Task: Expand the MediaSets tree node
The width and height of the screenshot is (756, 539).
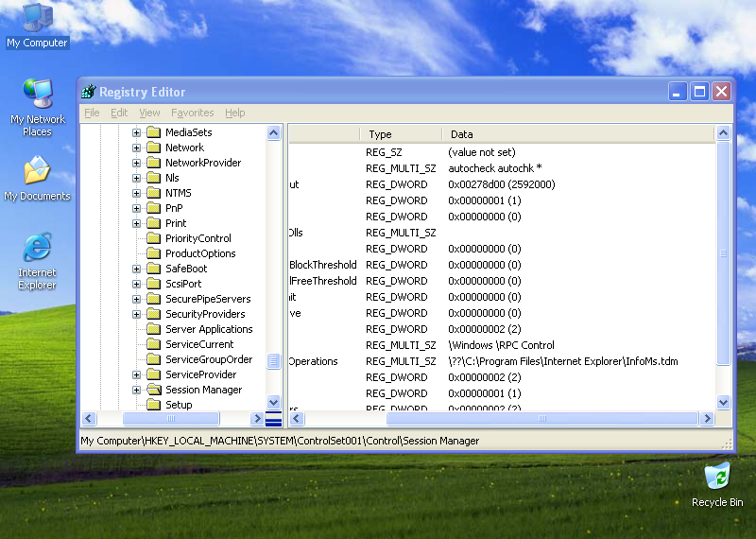Action: 136,132
